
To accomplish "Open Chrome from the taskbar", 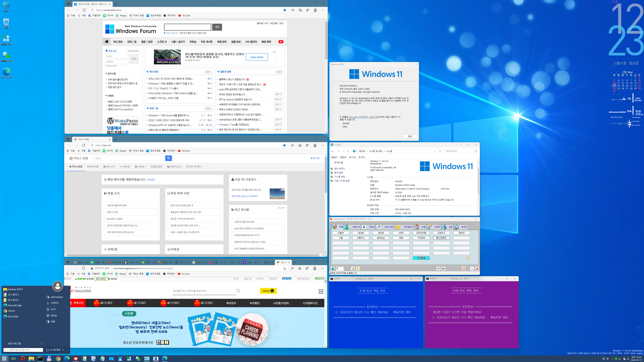I will (x=58, y=359).
